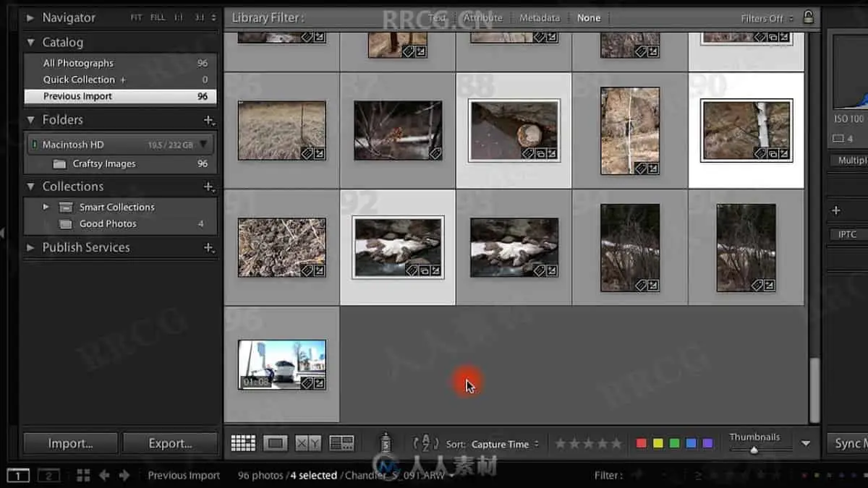The width and height of the screenshot is (868, 488).
Task: Click the Import button
Action: [70, 443]
